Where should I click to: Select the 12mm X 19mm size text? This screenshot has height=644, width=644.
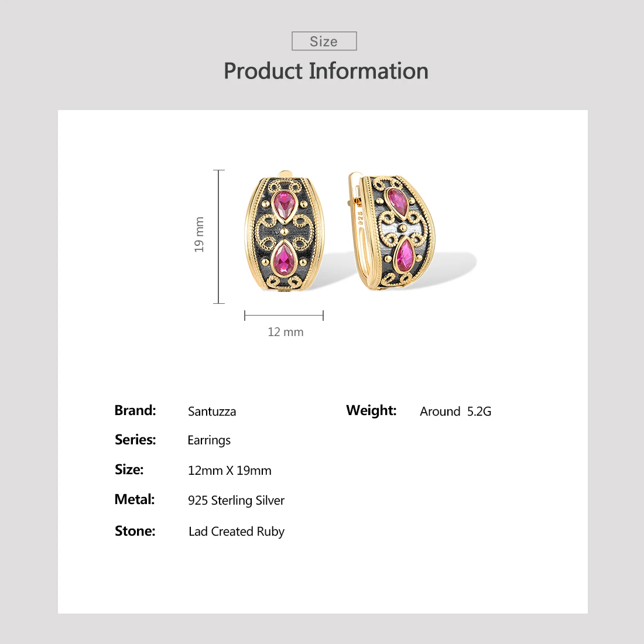(229, 470)
